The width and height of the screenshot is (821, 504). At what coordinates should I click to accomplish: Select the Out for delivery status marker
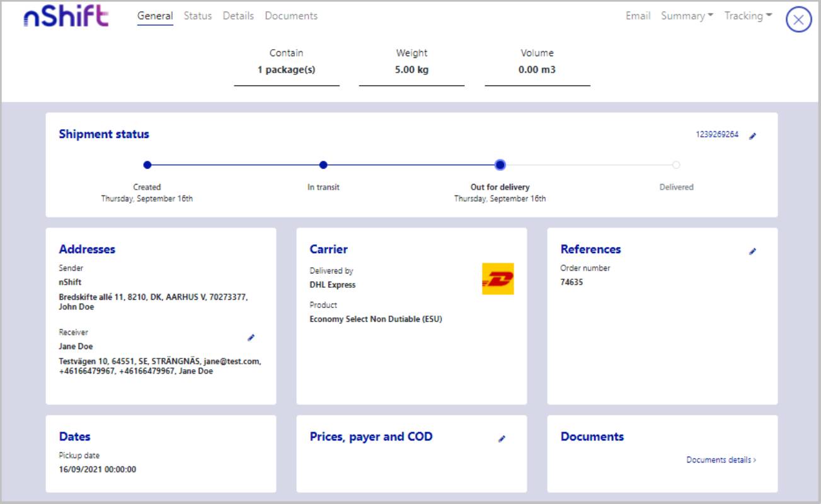tap(500, 165)
